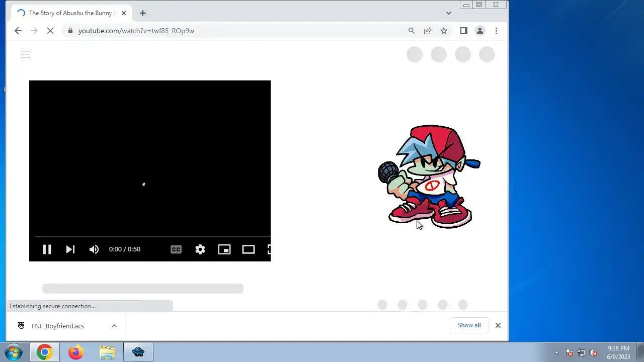The width and height of the screenshot is (644, 362).
Task: Show all downloads
Action: pos(469,325)
